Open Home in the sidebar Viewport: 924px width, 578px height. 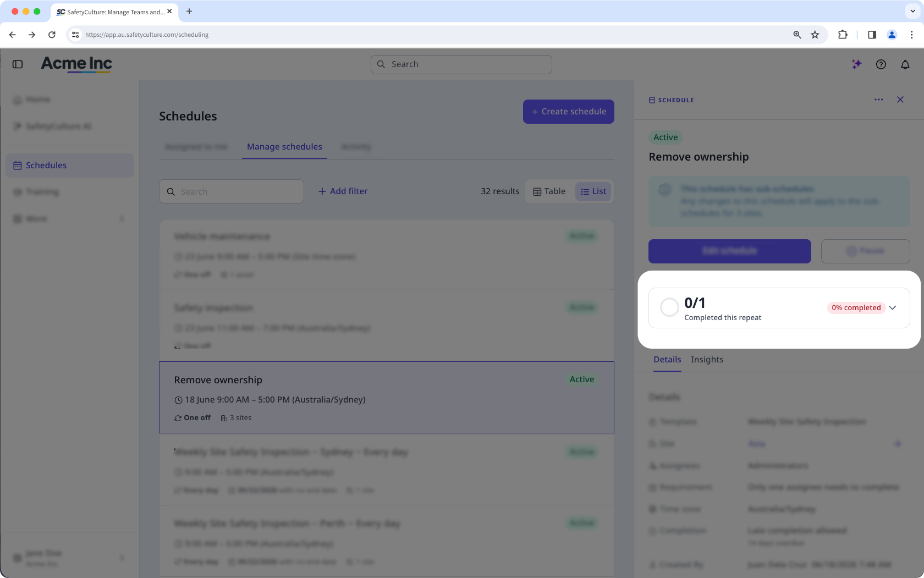pos(70,100)
